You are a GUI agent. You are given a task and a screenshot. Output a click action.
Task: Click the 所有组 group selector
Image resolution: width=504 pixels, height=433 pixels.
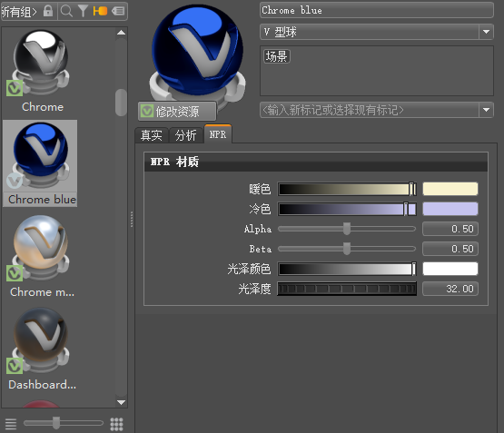(19, 12)
